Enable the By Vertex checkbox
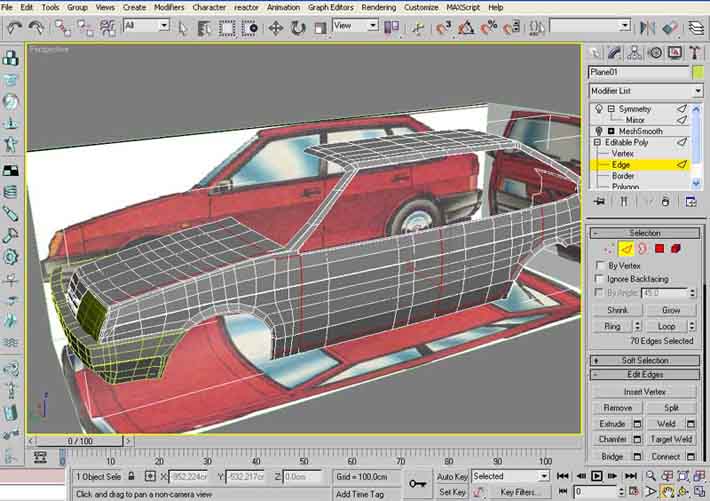 pyautogui.click(x=599, y=266)
